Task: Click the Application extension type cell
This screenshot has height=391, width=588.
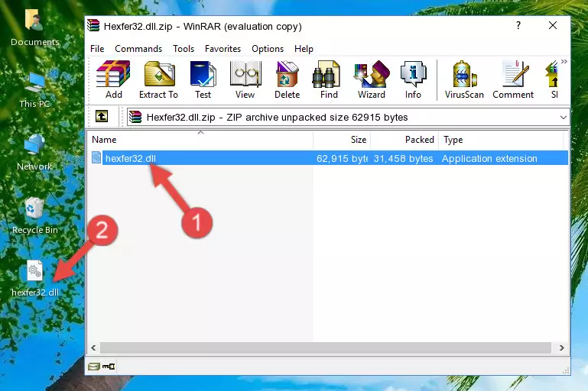Action: [489, 158]
